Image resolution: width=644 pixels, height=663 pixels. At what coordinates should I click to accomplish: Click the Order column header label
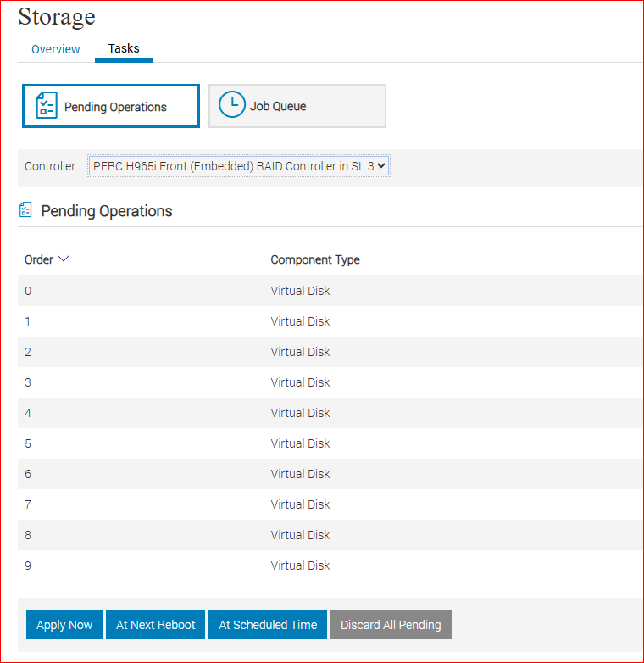click(39, 259)
